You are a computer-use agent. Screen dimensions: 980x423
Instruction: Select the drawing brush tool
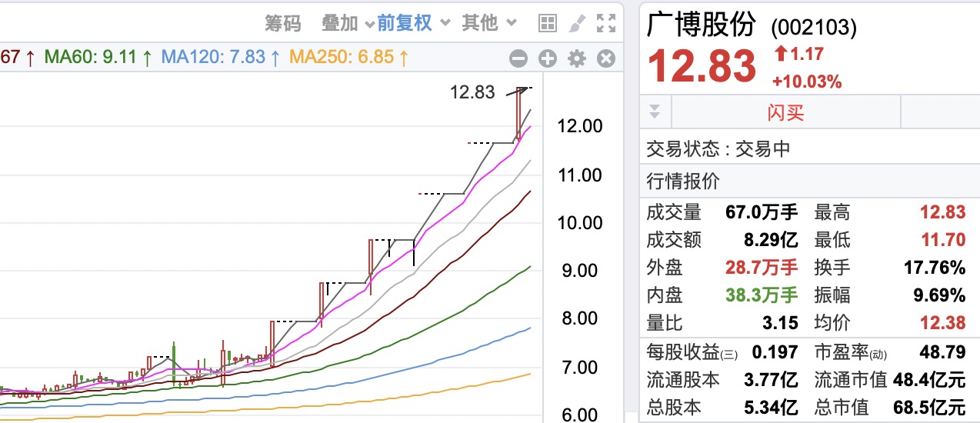576,24
